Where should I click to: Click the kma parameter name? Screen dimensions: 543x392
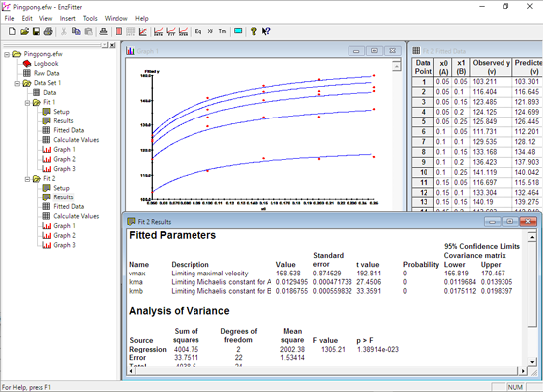point(136,282)
